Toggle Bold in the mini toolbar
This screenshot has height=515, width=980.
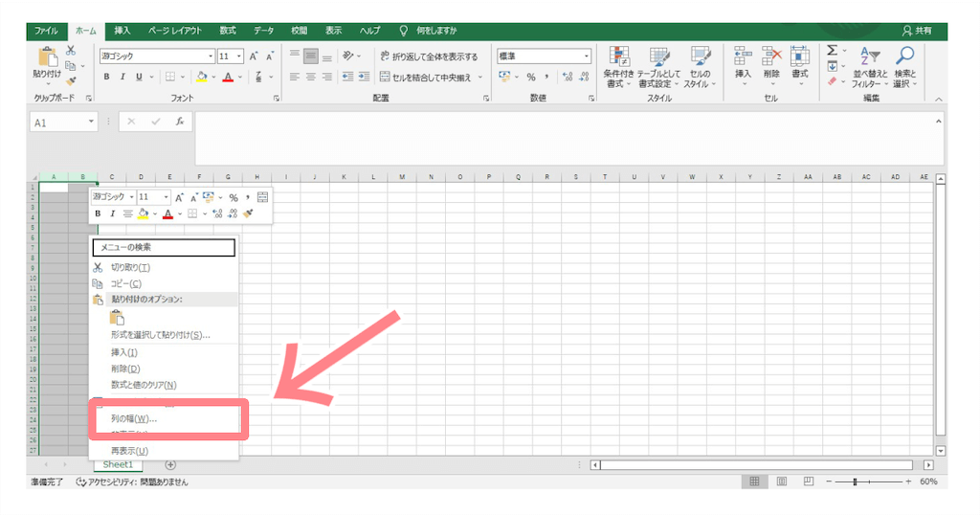(x=98, y=213)
